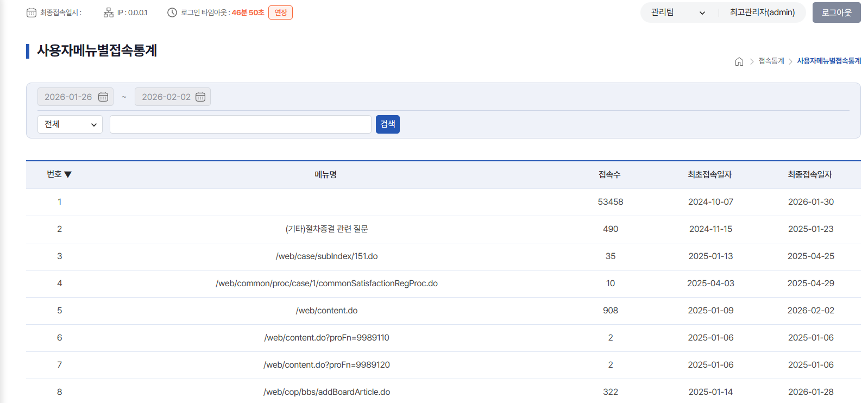
Task: Click the 접속수 column header
Action: pyautogui.click(x=609, y=174)
